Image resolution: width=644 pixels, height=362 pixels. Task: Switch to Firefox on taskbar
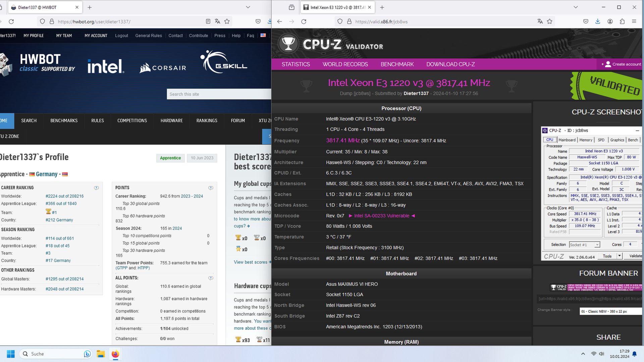(115, 354)
